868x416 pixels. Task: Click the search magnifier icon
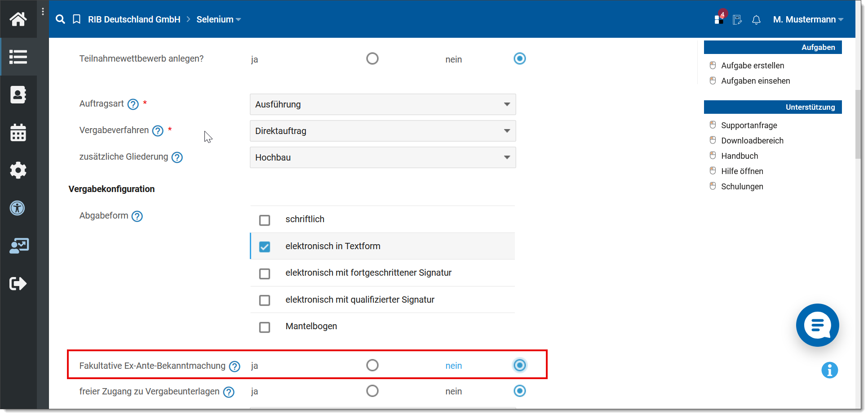point(60,19)
